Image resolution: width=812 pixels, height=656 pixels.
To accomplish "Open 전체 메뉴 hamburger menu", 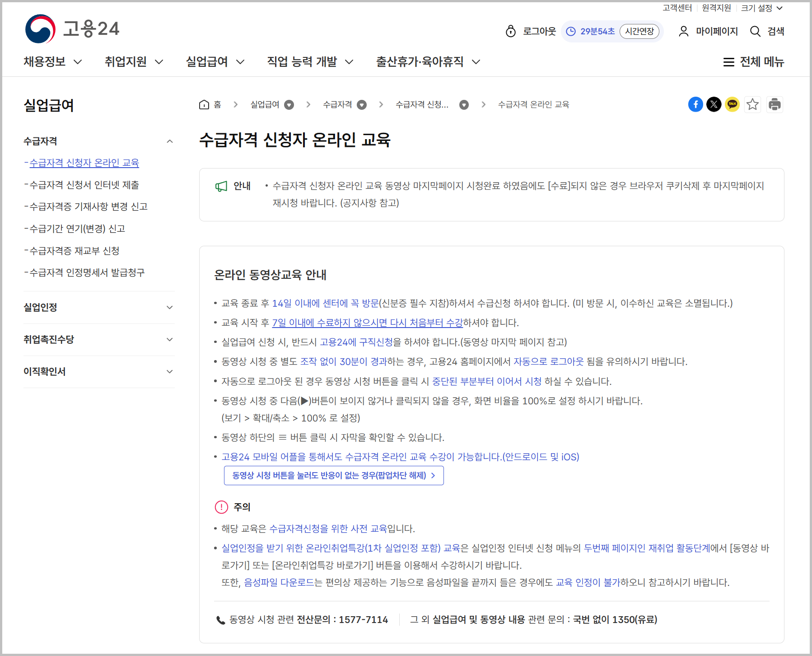I will tap(753, 62).
